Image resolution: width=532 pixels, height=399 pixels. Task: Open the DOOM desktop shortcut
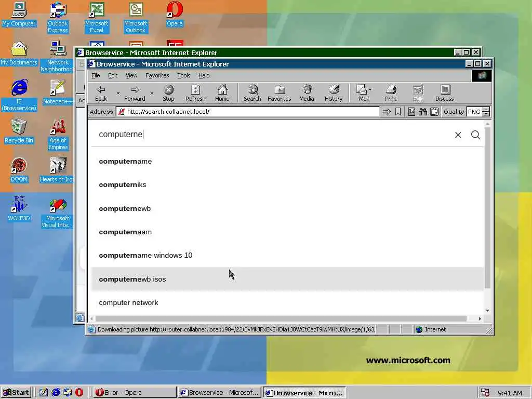tap(19, 170)
